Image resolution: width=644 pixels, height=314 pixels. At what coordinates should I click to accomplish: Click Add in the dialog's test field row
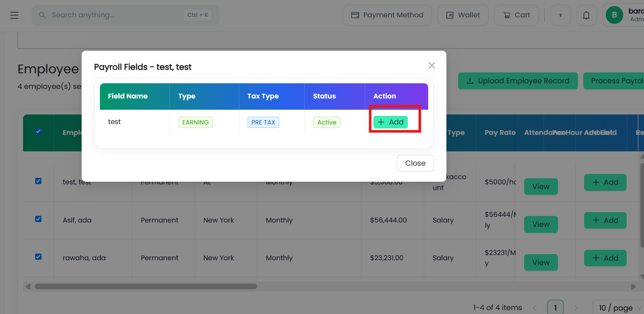390,122
